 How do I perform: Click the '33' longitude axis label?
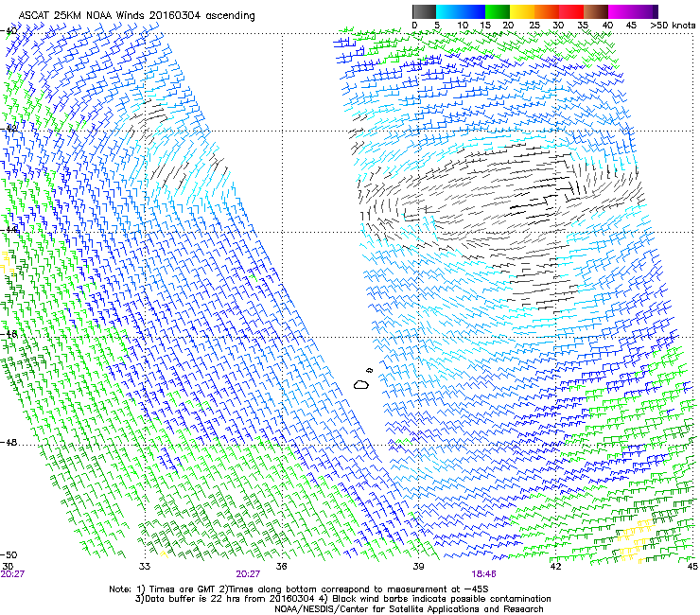coord(144,567)
